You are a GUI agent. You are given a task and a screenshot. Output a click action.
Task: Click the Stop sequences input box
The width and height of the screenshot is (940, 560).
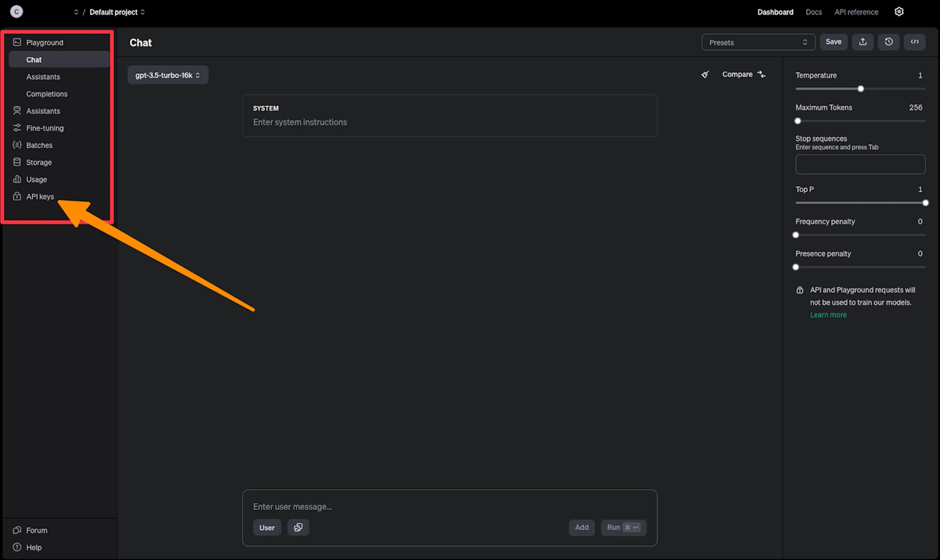860,164
